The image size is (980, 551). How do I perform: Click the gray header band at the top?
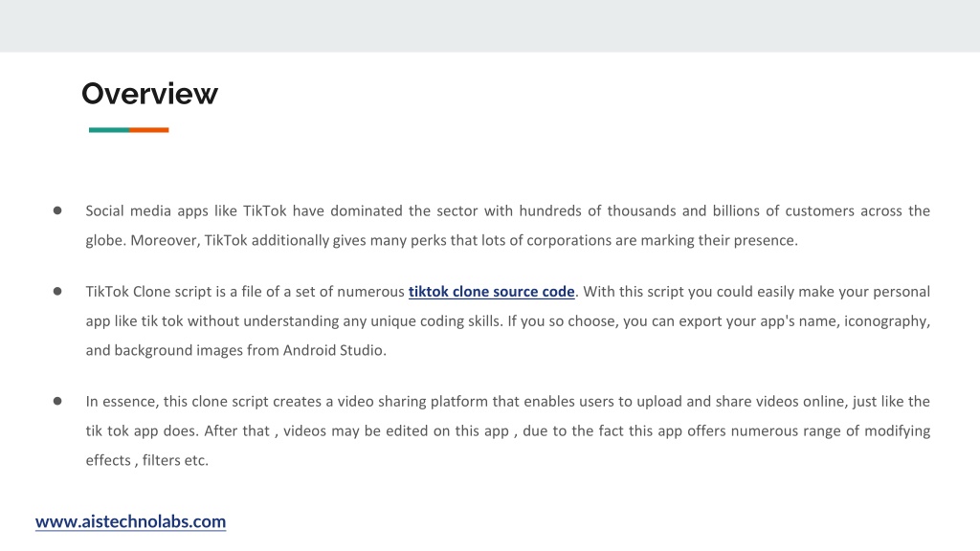click(490, 26)
